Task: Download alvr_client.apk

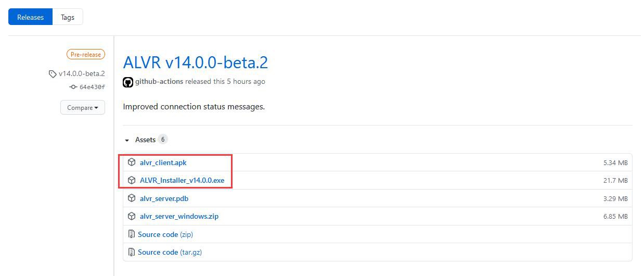Action: click(x=163, y=162)
